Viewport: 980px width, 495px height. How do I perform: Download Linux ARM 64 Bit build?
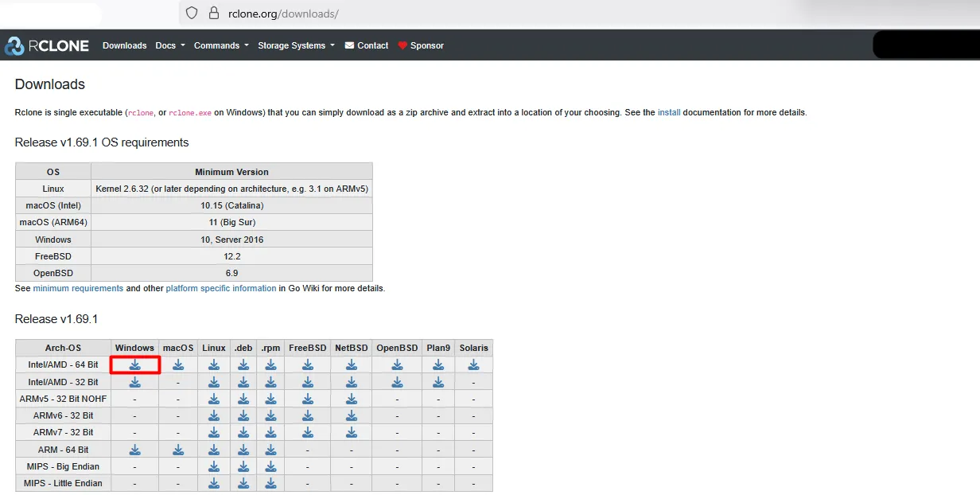pyautogui.click(x=214, y=450)
